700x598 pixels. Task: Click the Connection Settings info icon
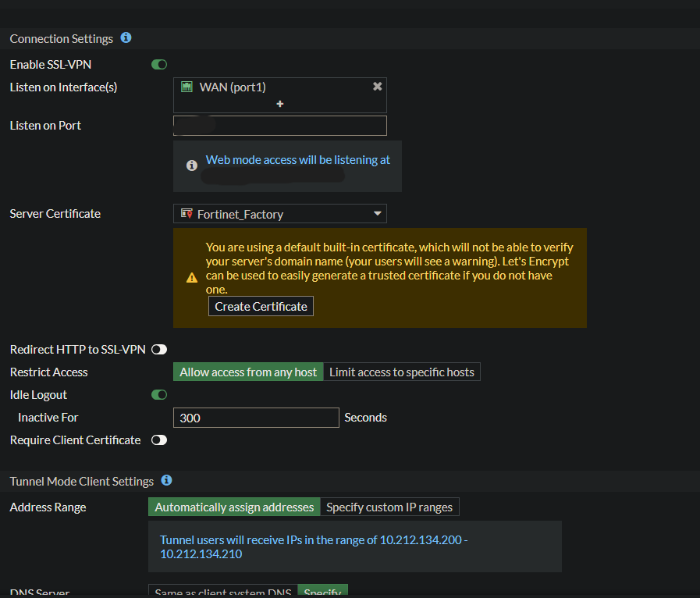126,37
